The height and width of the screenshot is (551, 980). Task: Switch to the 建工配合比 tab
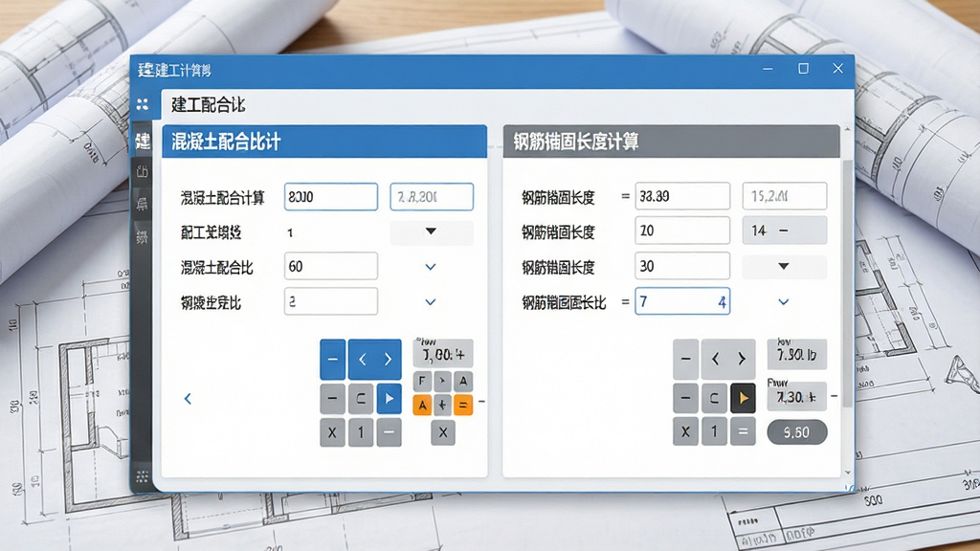click(x=208, y=105)
